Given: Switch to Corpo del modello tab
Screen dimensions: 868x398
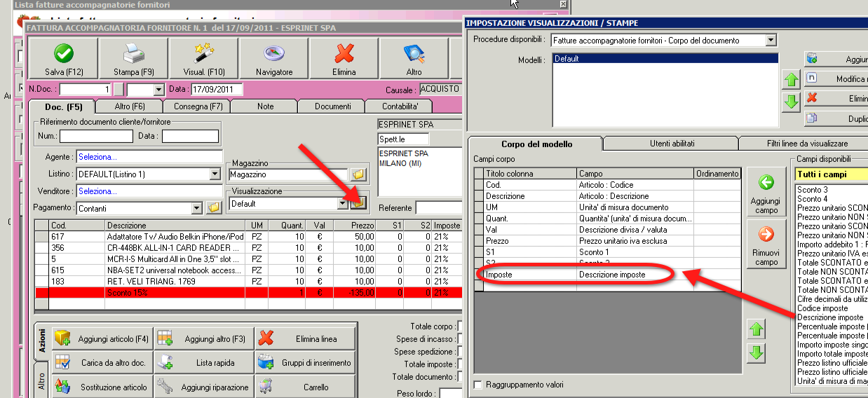Looking at the screenshot, I should 536,144.
